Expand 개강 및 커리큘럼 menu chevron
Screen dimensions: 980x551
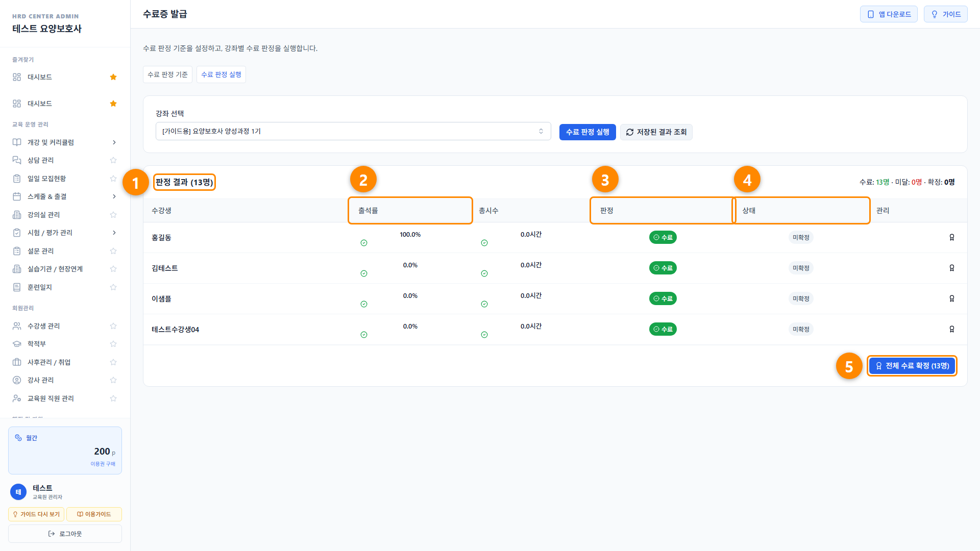(x=114, y=142)
